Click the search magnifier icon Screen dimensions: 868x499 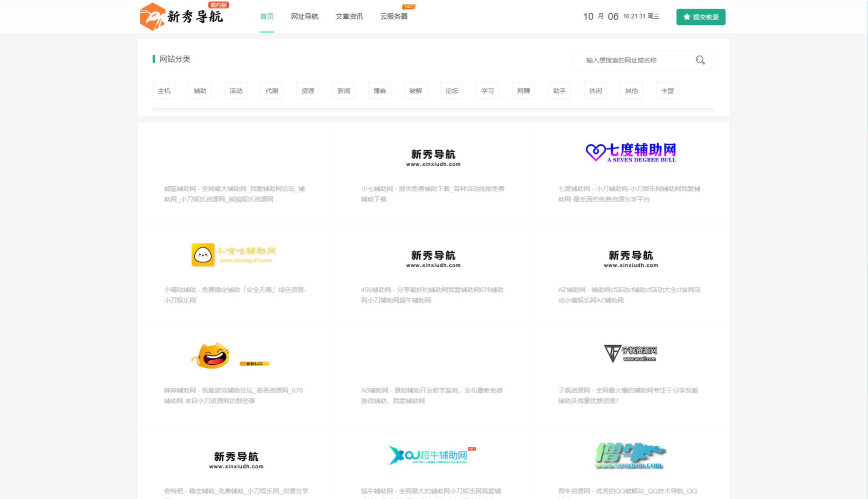(700, 60)
